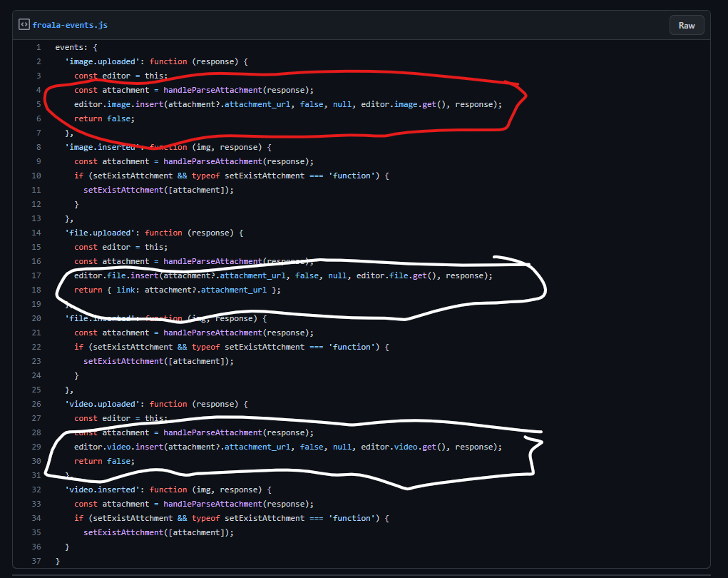Click 'handleParseAttachment' on line 21
The image size is (728, 578).
(212, 333)
